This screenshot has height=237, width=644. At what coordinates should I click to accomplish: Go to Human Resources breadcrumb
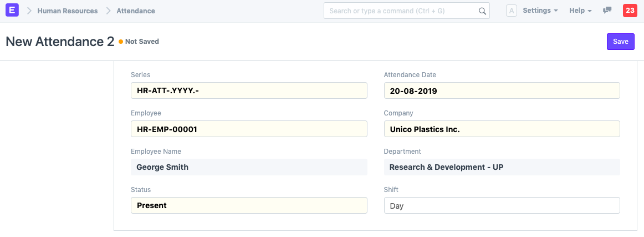[x=67, y=11]
